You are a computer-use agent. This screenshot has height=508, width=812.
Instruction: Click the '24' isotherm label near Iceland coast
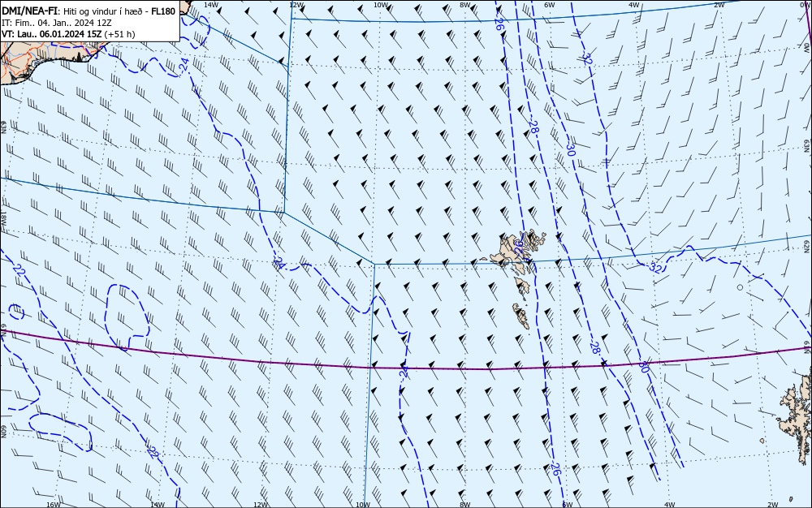(184, 64)
